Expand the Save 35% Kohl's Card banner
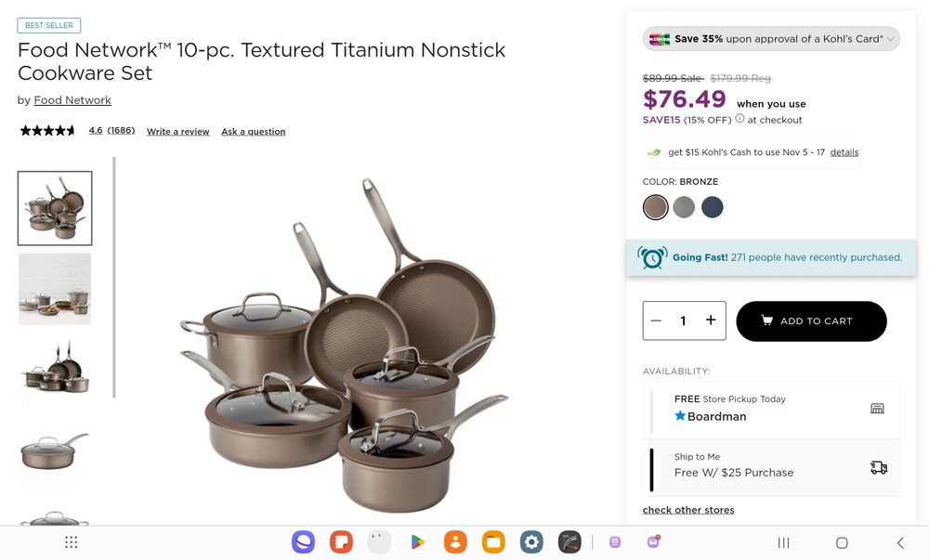Screen dimensions: 929x560 click(x=771, y=39)
